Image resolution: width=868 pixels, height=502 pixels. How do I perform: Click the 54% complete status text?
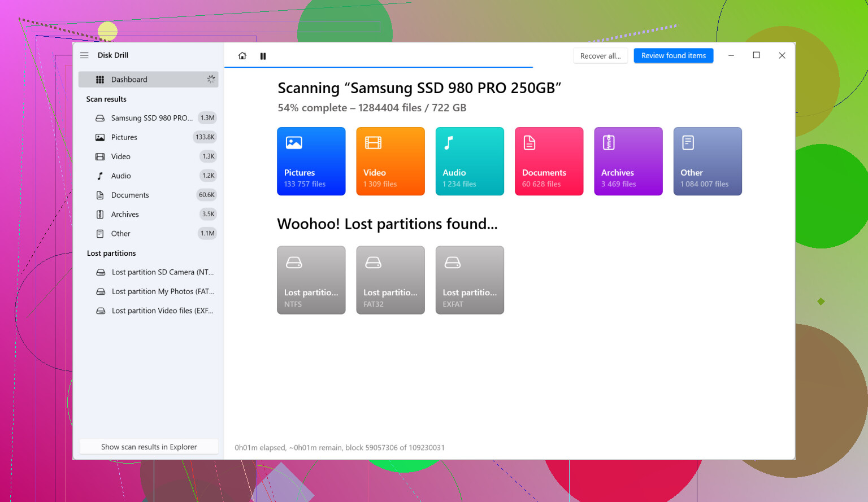(x=372, y=108)
